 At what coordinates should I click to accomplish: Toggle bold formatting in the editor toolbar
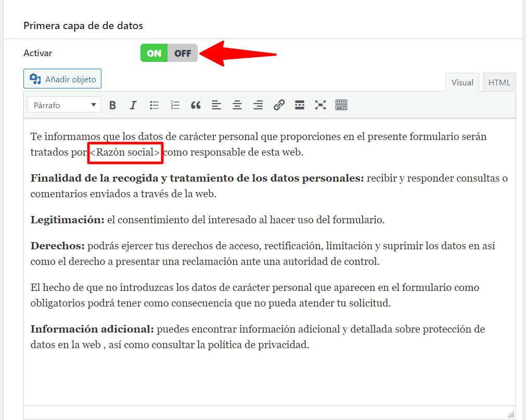click(x=112, y=105)
